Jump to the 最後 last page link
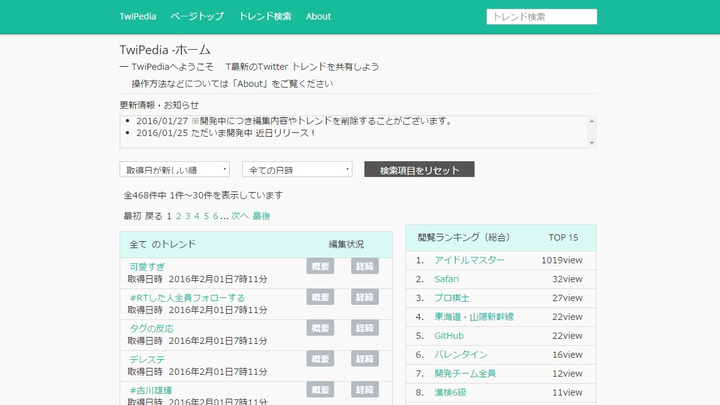720x405 pixels. pos(261,216)
